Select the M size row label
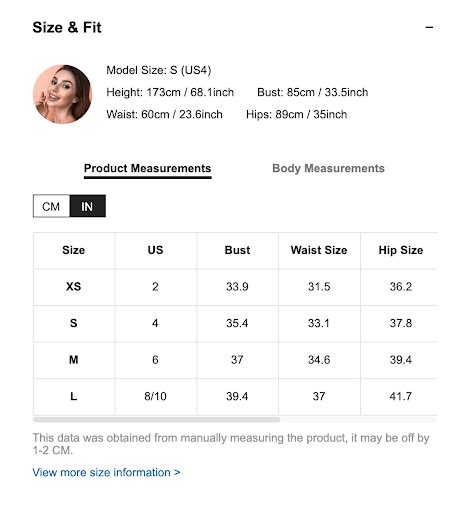Viewport: 464px width, 512px height. [74, 360]
